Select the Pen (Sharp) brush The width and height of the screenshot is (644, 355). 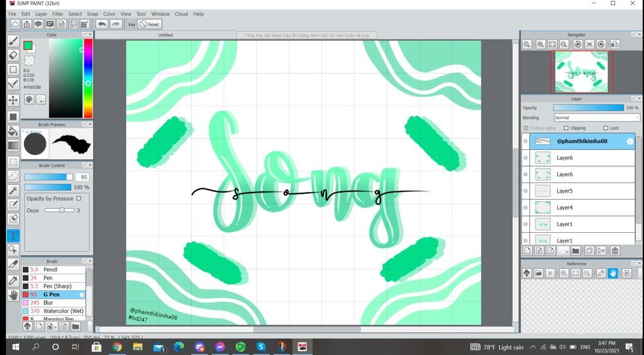pyautogui.click(x=54, y=286)
